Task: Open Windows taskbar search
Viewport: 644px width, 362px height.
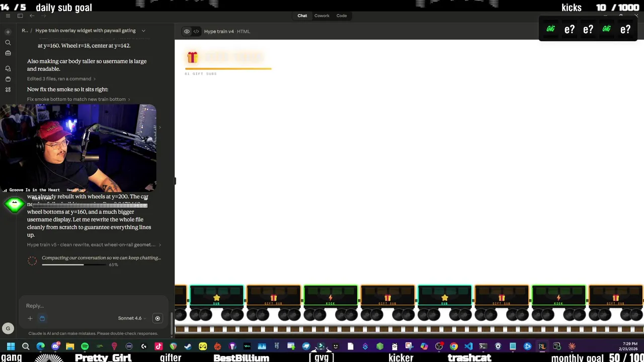Action: 26,346
